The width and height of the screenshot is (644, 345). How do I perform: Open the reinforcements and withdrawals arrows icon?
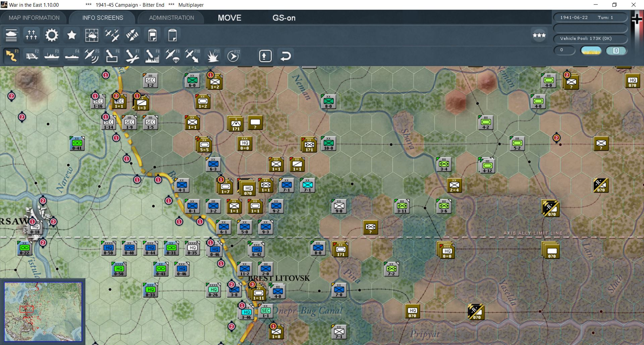132,35
